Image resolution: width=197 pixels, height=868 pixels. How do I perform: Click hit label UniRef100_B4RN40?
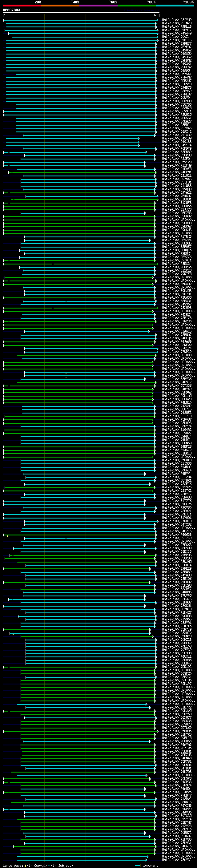177,758
